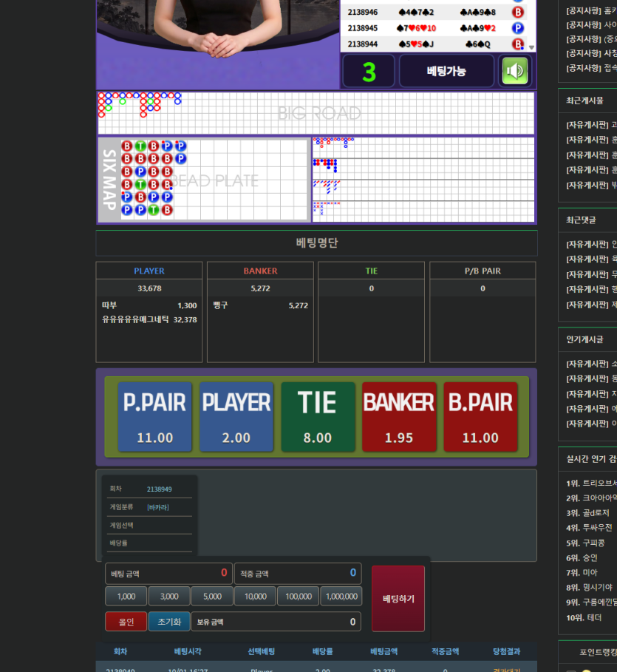The width and height of the screenshot is (617, 672).
Task: Open the 10위 테더 search term
Action: click(x=584, y=617)
